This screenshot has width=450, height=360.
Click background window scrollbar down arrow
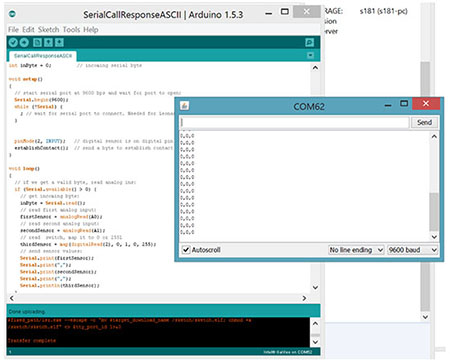(425, 317)
